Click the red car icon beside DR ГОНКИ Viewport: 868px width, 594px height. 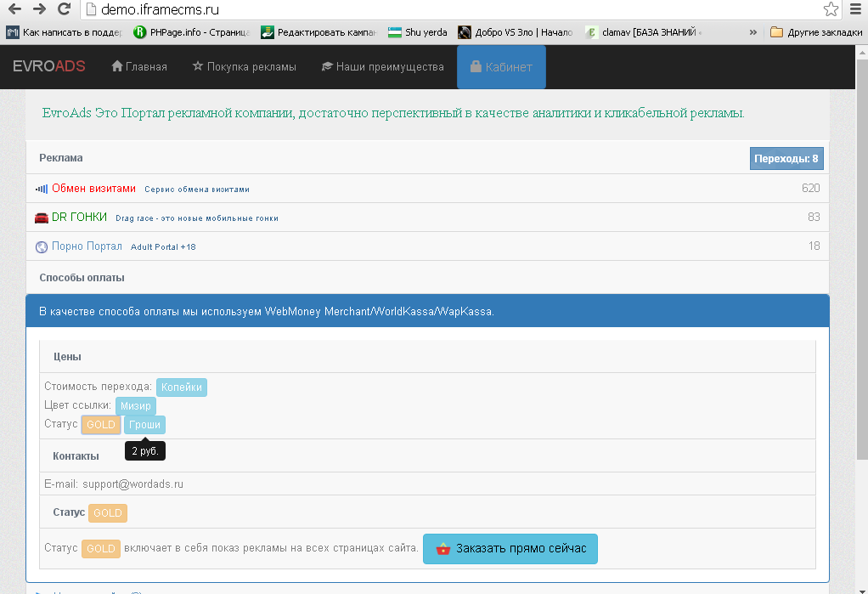point(42,218)
